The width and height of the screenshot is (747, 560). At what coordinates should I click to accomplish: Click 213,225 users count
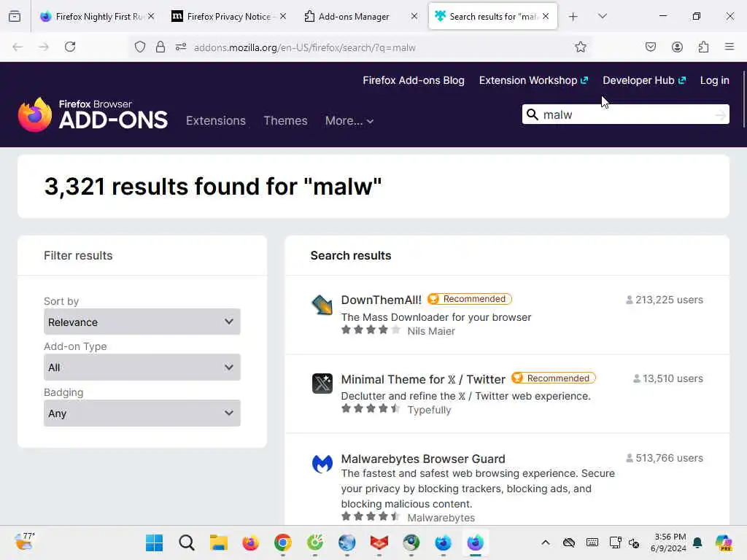coord(664,300)
